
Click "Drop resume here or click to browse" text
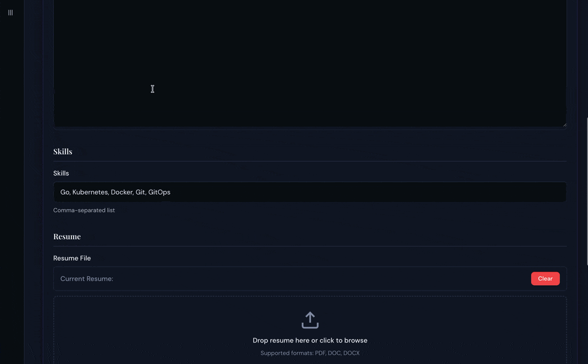coord(310,340)
